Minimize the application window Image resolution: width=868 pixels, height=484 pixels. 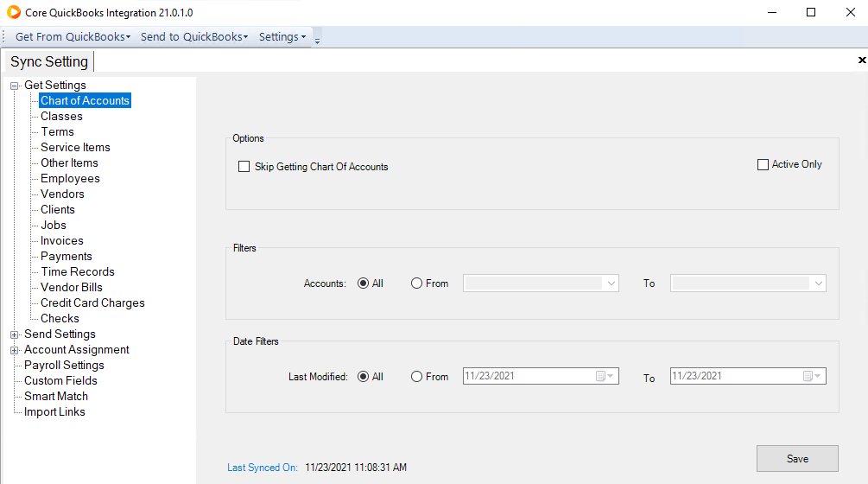[772, 12]
